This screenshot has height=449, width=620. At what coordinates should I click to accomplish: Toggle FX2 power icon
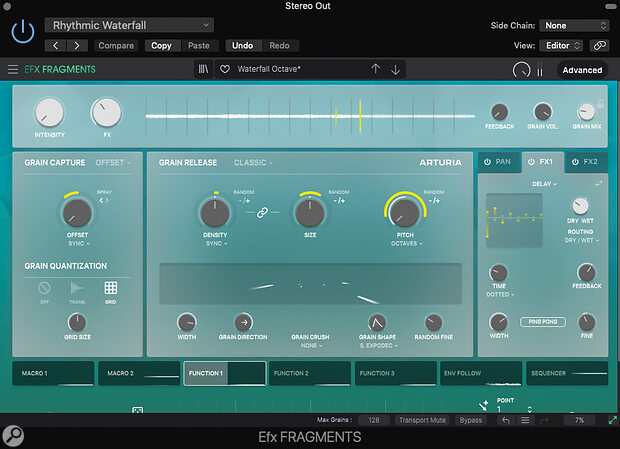pos(575,162)
